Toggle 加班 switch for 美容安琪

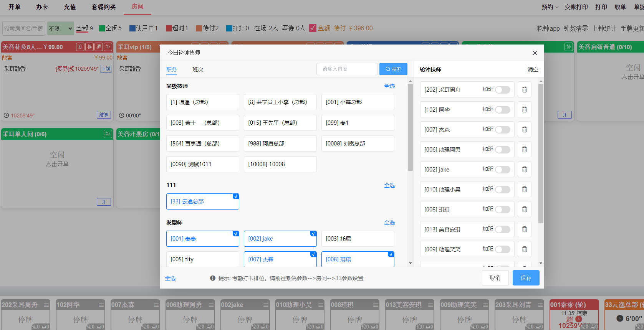[502, 229]
